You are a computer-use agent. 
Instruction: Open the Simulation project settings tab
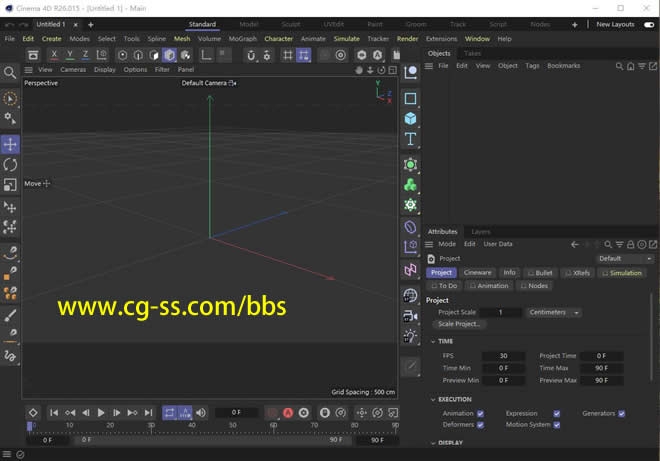pyautogui.click(x=622, y=272)
